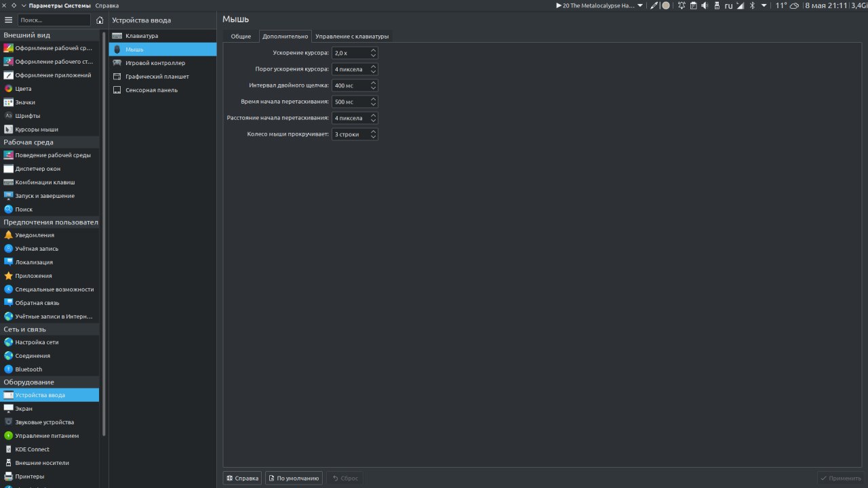
Task: Open Принтеры printers settings
Action: coord(50,476)
